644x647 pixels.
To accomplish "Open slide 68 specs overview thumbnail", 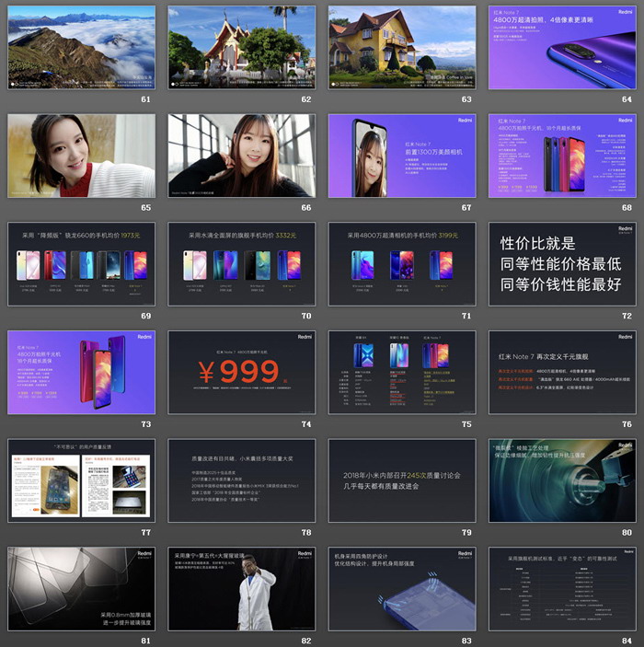I will click(x=562, y=156).
